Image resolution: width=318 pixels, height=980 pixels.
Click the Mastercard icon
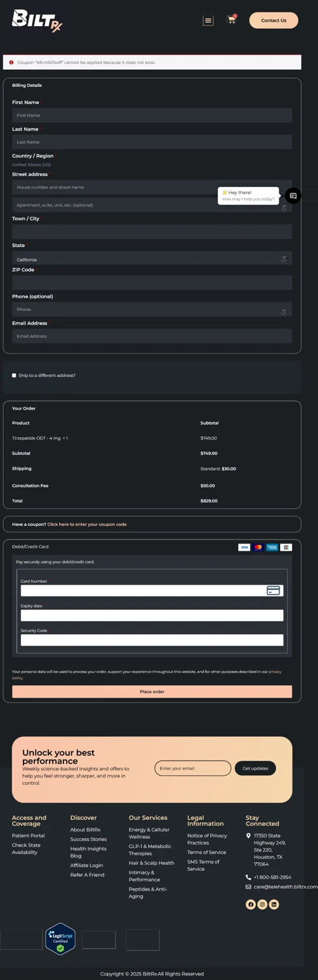(x=258, y=547)
